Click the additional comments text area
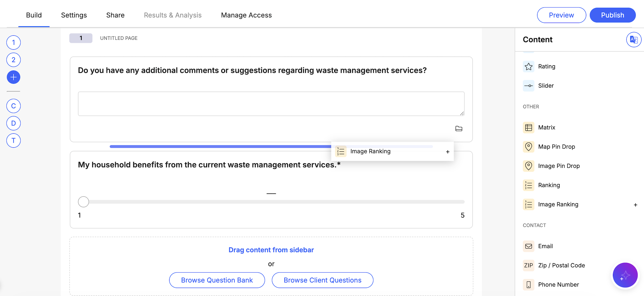 point(271,104)
